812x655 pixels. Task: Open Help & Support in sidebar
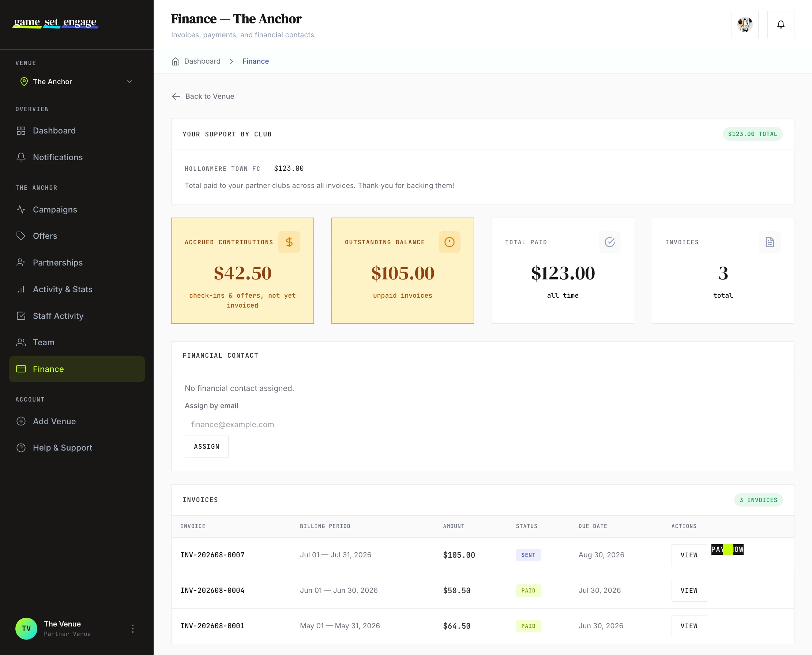pyautogui.click(x=76, y=448)
